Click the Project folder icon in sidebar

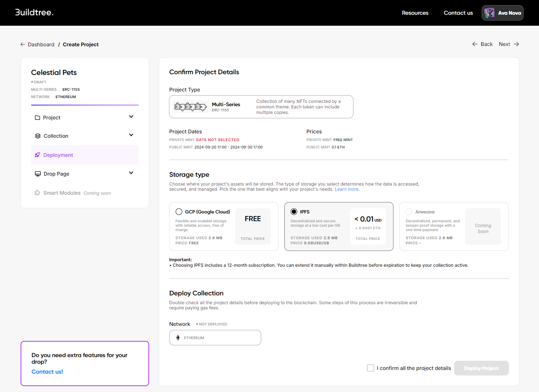[37, 118]
